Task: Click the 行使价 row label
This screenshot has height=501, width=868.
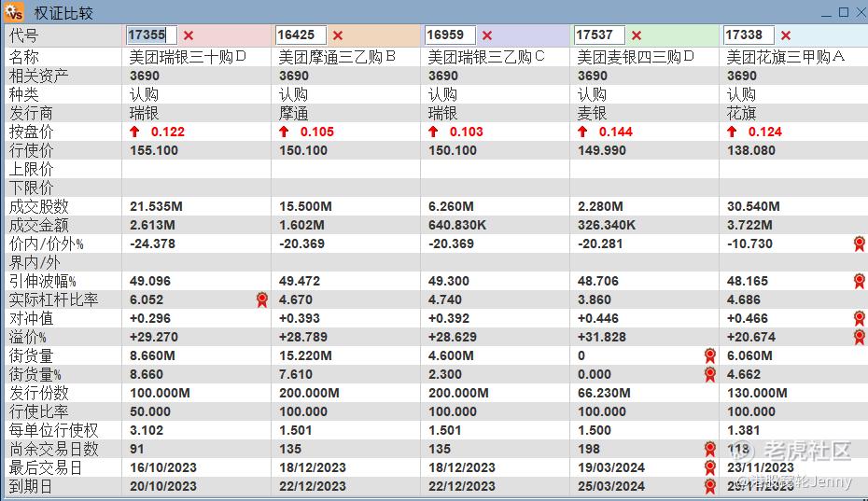Action: 31,150
